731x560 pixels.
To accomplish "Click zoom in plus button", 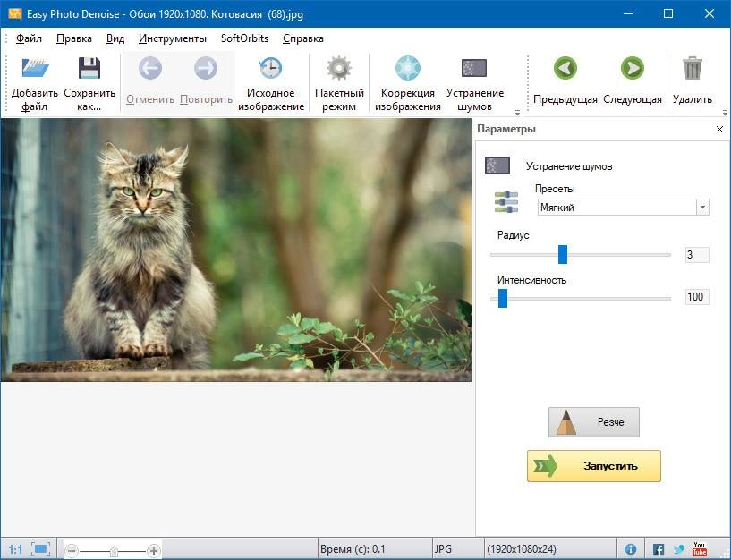I will (153, 551).
